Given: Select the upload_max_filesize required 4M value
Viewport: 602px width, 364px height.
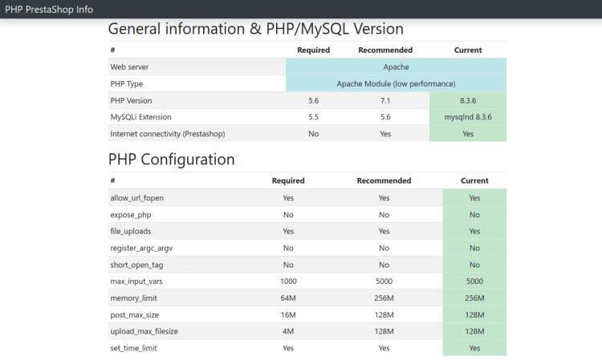Looking at the screenshot, I should click(288, 332).
